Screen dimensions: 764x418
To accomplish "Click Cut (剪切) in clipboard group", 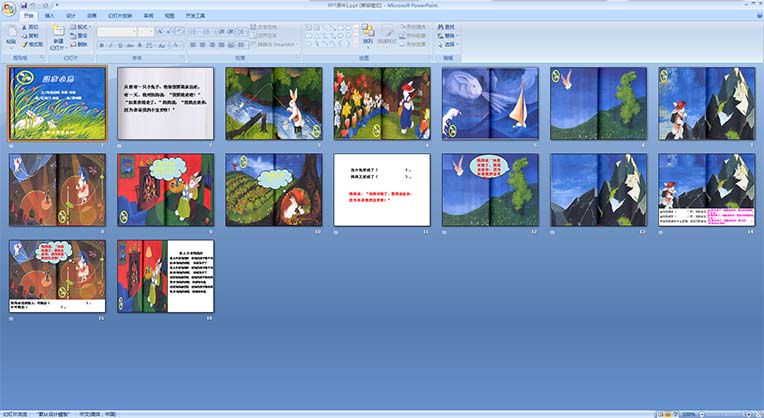I will pos(30,27).
